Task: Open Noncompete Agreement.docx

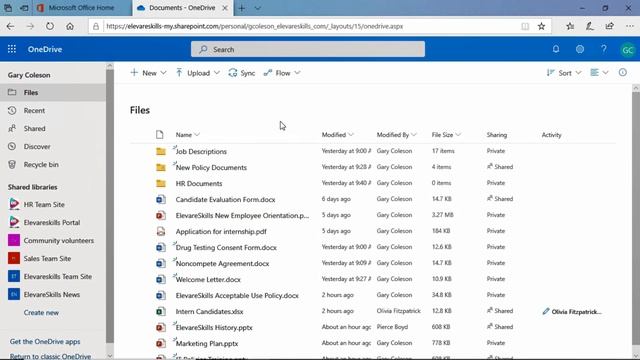Action: click(222, 264)
